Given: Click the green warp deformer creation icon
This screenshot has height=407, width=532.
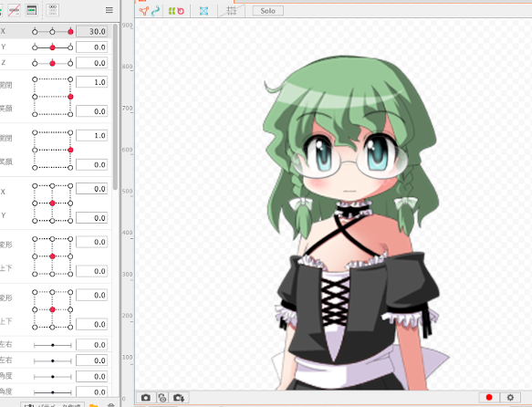Looking at the screenshot, I should pyautogui.click(x=172, y=11).
